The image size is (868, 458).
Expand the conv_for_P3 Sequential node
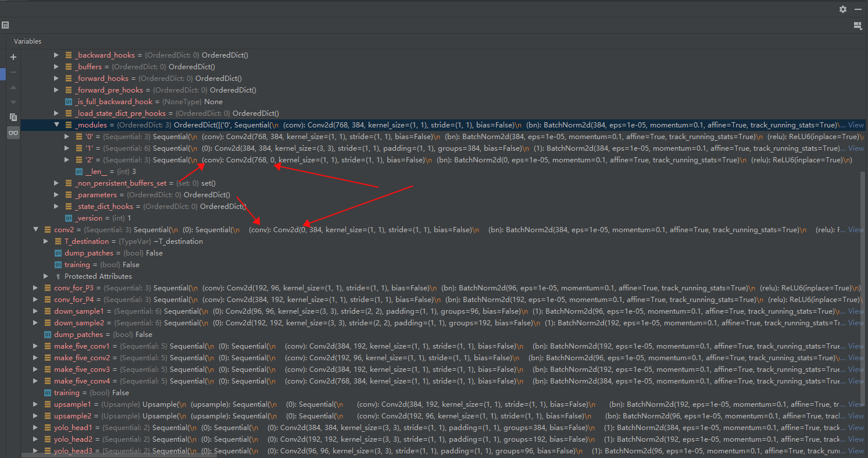[x=35, y=287]
